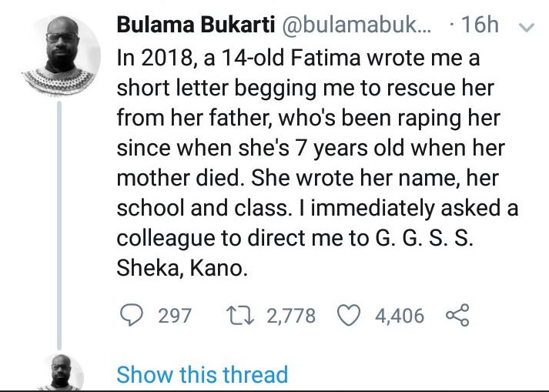Click the 4,406 likes count
The height and width of the screenshot is (392, 549).
point(399,315)
